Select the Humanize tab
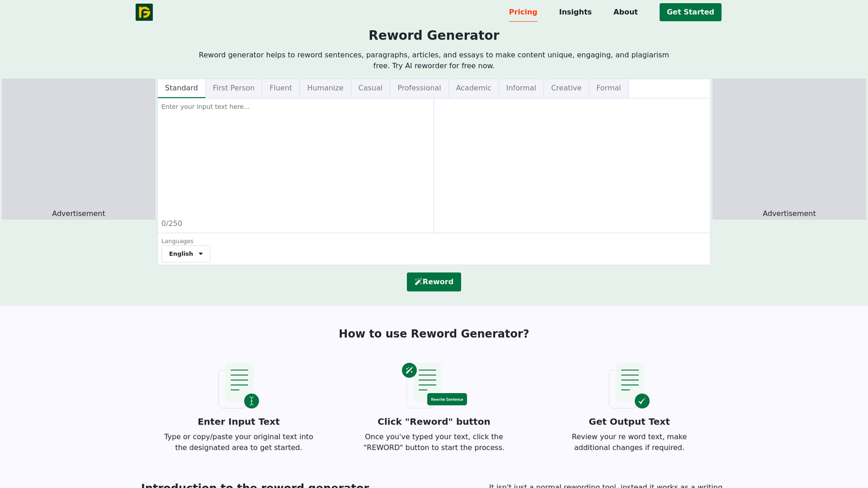868x488 pixels. [325, 88]
